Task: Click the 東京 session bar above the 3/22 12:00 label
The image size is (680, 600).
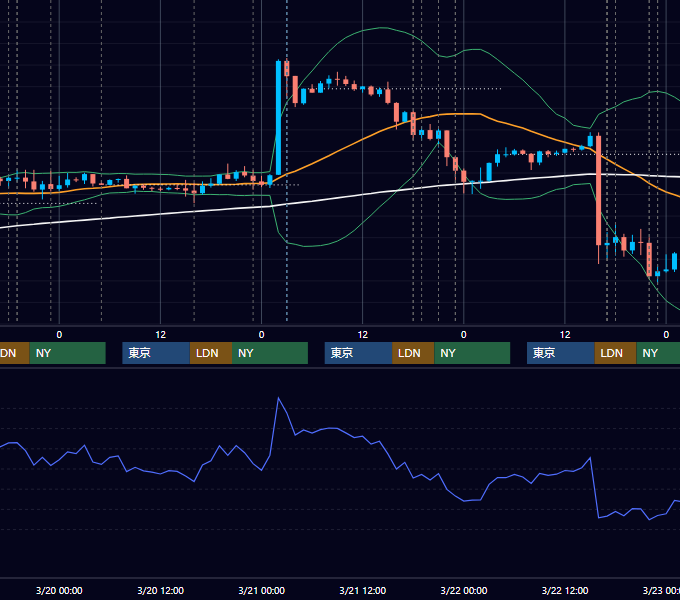Action: (561, 353)
